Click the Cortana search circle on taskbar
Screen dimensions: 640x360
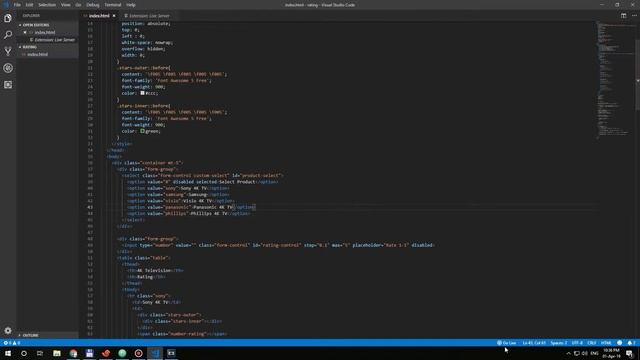[x=24, y=353]
